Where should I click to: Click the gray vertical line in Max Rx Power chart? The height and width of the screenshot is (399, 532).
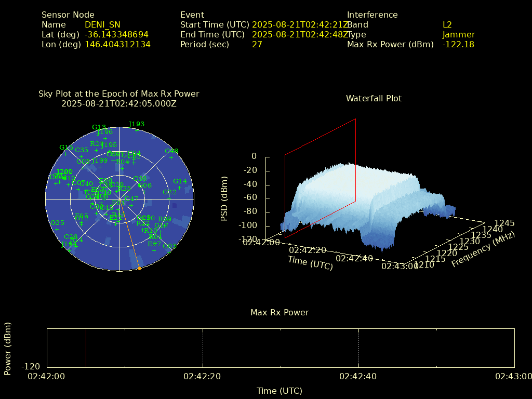(x=86, y=348)
